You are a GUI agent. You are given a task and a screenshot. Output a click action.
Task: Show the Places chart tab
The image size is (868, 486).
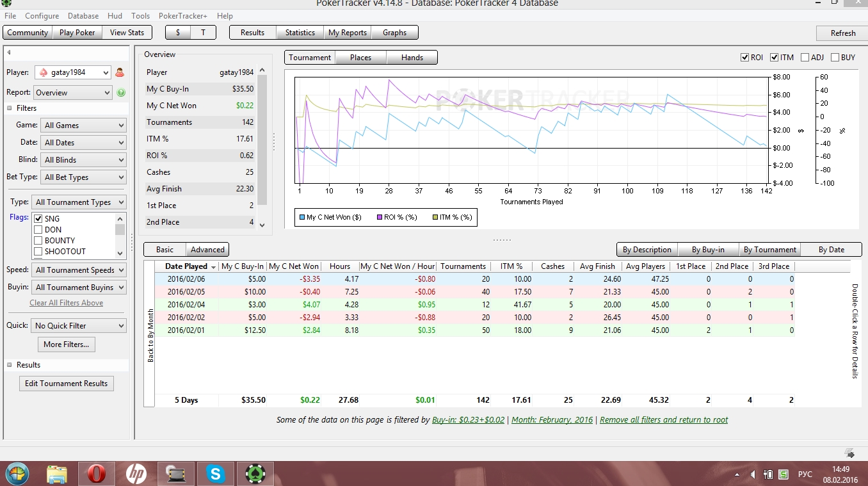point(361,58)
